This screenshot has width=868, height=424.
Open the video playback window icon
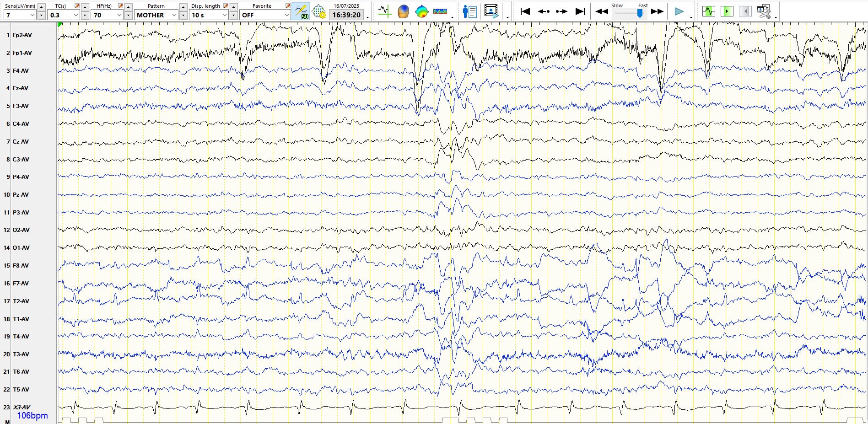click(x=491, y=11)
